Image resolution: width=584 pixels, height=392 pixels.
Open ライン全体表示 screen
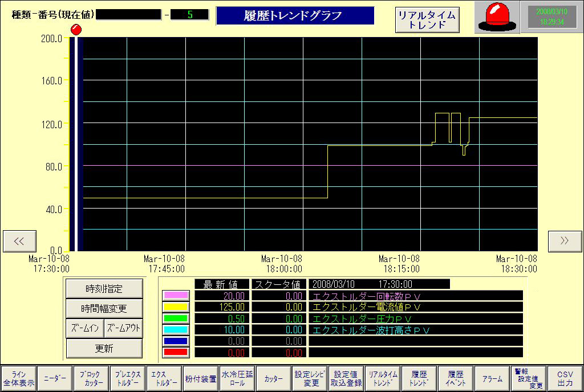point(19,379)
